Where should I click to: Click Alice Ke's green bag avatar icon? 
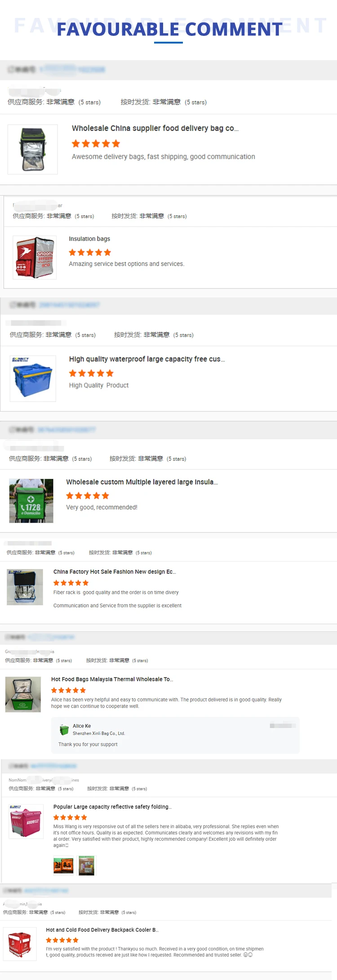click(64, 730)
